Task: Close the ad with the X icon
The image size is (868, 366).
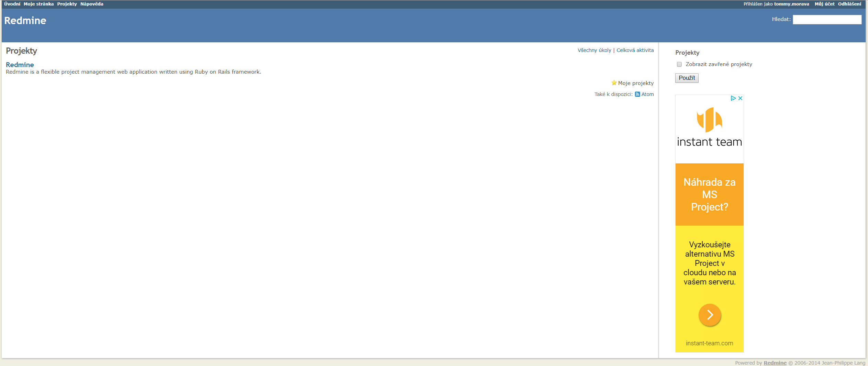Action: 740,98
